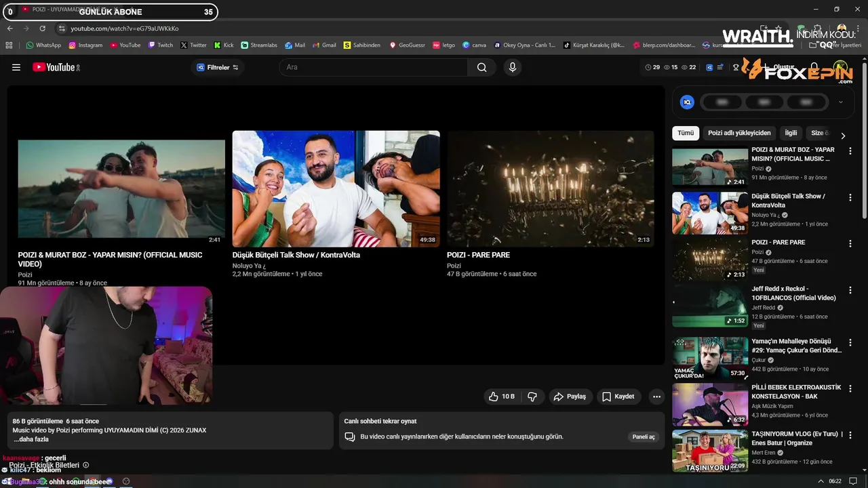Open the Instagram bookmark
The height and width of the screenshot is (488, 868).
tap(85, 45)
